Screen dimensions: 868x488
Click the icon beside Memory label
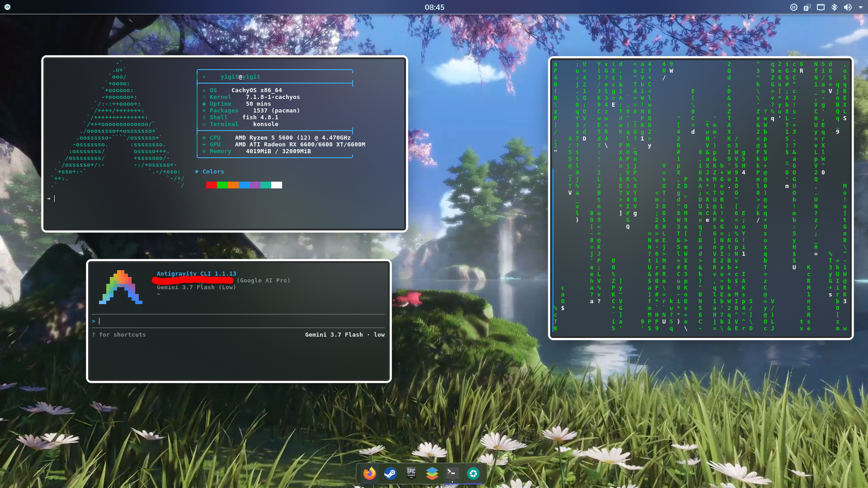pos(204,151)
